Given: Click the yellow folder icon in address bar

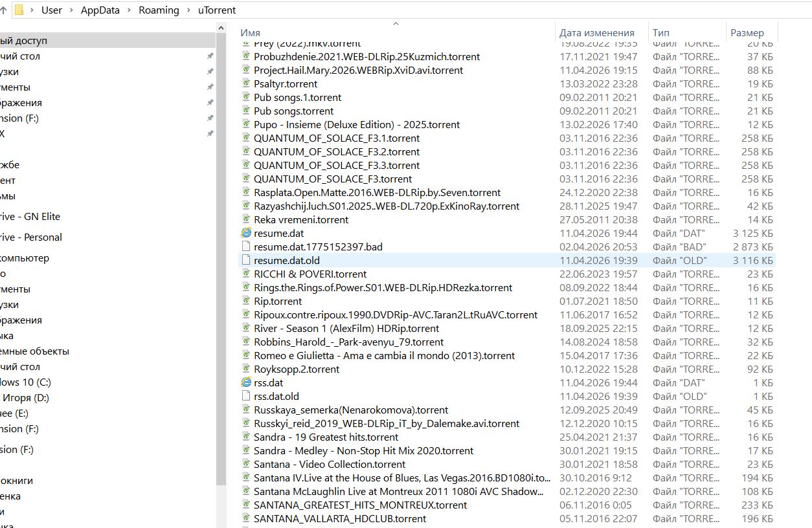Looking at the screenshot, I should (19, 10).
